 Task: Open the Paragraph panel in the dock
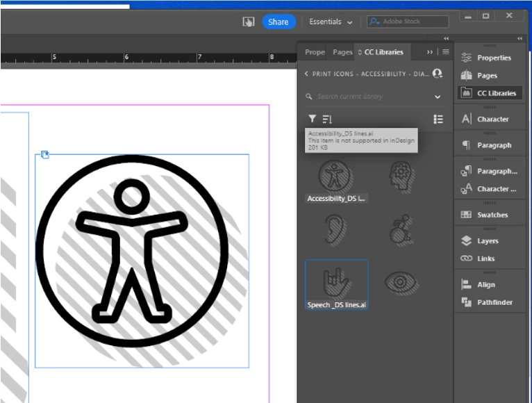tap(488, 145)
